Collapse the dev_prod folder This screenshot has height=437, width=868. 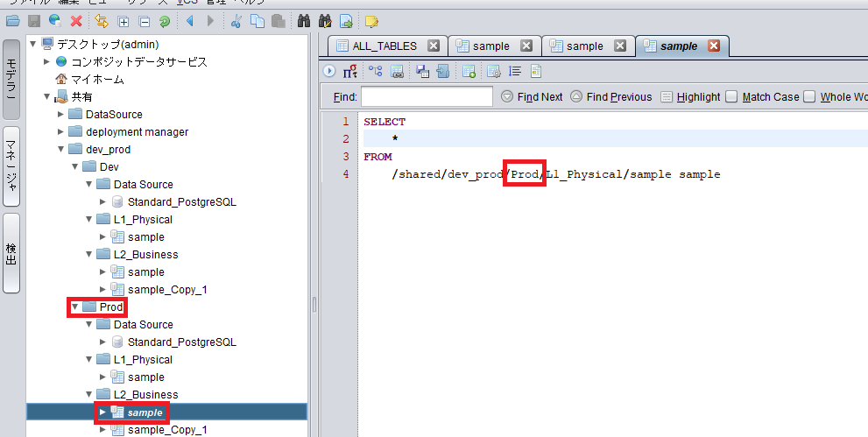tap(61, 150)
